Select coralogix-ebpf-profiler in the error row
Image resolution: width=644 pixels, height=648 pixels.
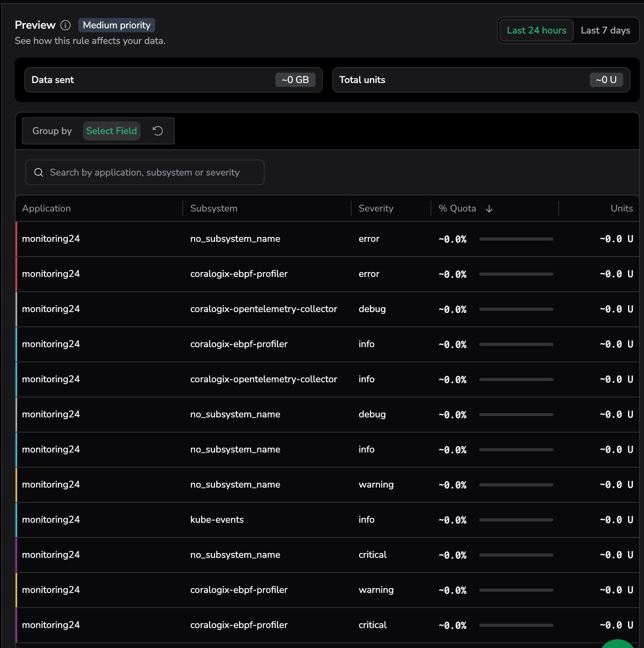[239, 274]
